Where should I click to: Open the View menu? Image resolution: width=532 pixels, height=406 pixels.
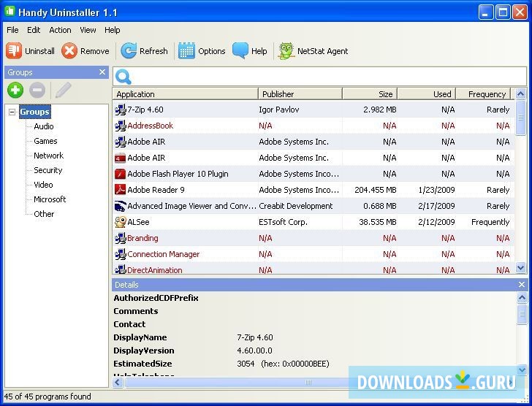pos(88,30)
